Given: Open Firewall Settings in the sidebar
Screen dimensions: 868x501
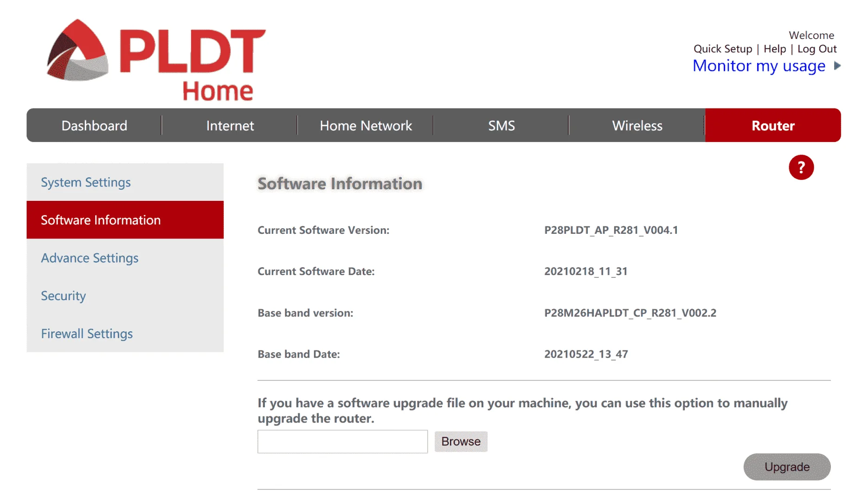Looking at the screenshot, I should (x=125, y=334).
